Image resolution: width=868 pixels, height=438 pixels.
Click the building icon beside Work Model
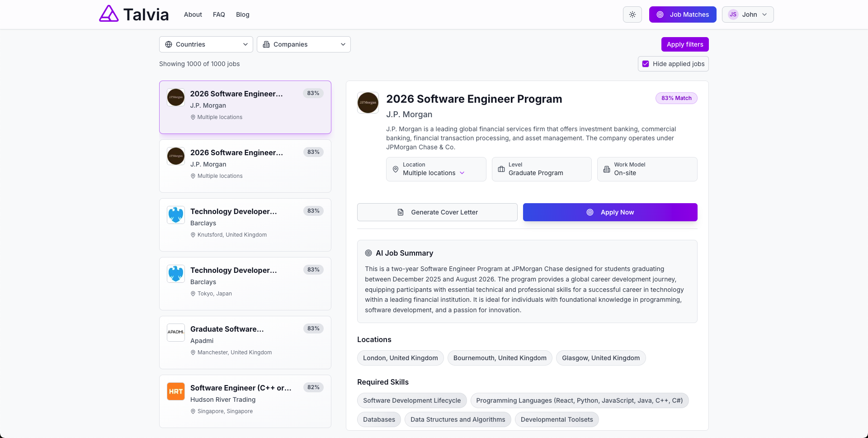click(x=607, y=169)
